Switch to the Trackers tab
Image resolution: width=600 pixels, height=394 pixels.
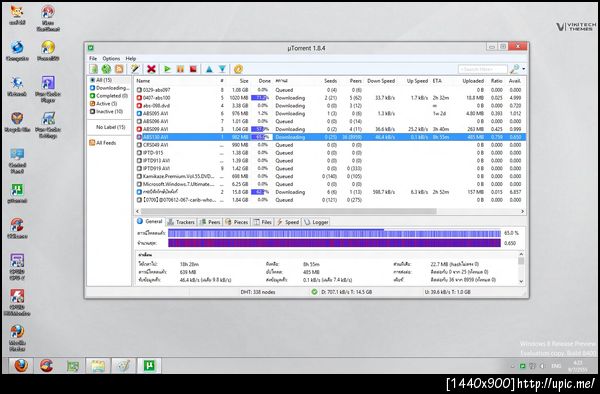[x=182, y=222]
